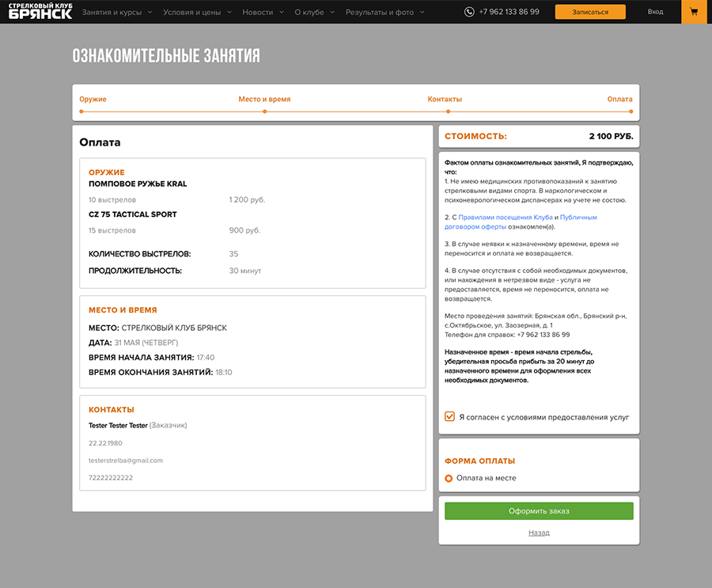Open the shopping cart icon

click(x=694, y=12)
